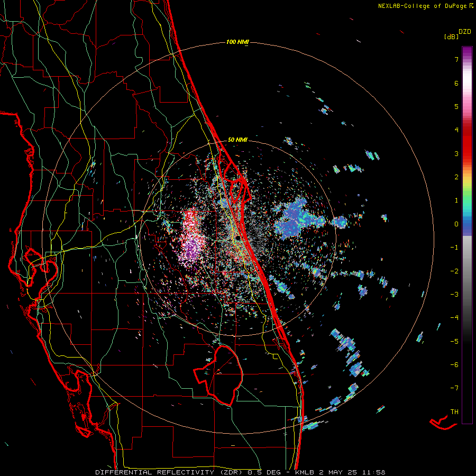The height and width of the screenshot is (476, 476).
Task: Click the TH threshold label on scale
Action: tap(454, 412)
